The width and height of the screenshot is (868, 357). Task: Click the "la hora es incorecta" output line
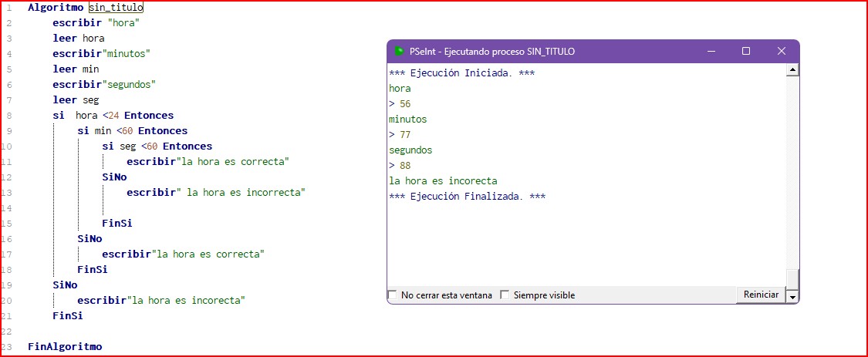coord(443,181)
